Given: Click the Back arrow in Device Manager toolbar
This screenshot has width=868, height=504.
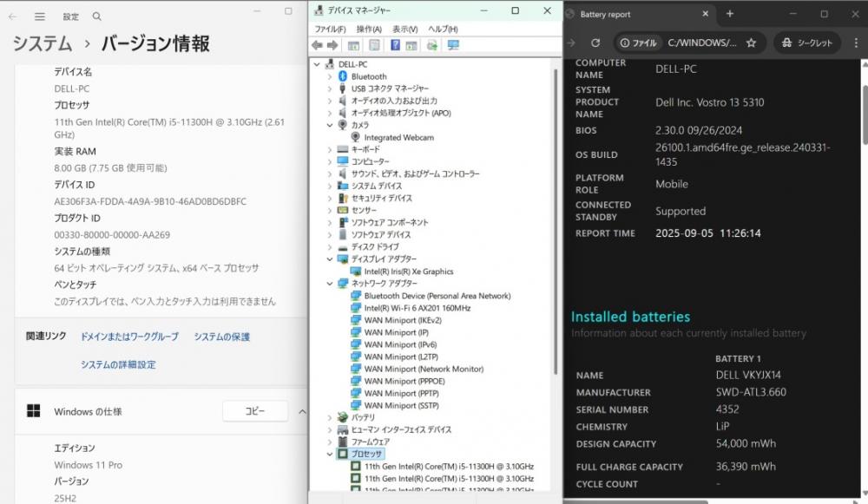Looking at the screenshot, I should pos(317,45).
